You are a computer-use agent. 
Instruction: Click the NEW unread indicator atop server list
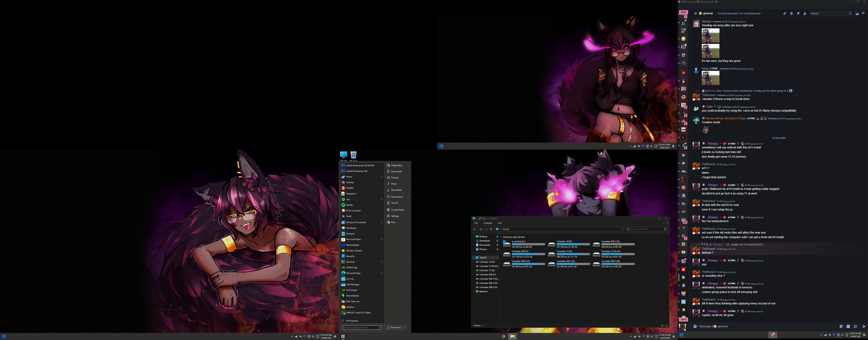[x=683, y=13]
